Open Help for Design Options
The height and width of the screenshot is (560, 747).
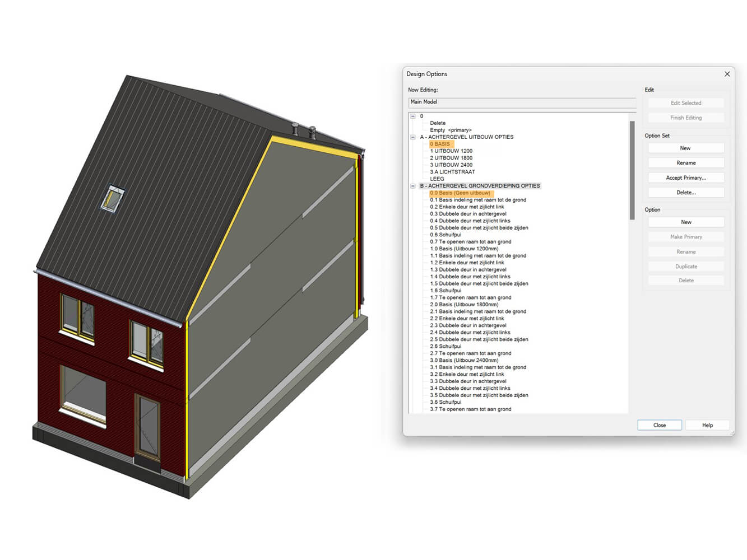[707, 426]
